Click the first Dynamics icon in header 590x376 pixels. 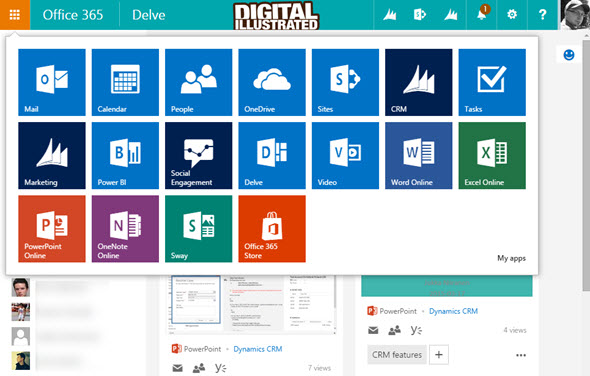[x=389, y=15]
